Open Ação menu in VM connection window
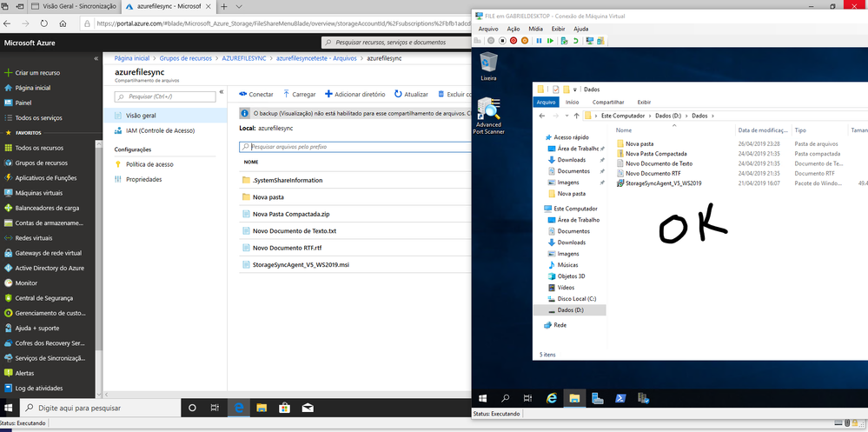The image size is (868, 432). pos(514,28)
